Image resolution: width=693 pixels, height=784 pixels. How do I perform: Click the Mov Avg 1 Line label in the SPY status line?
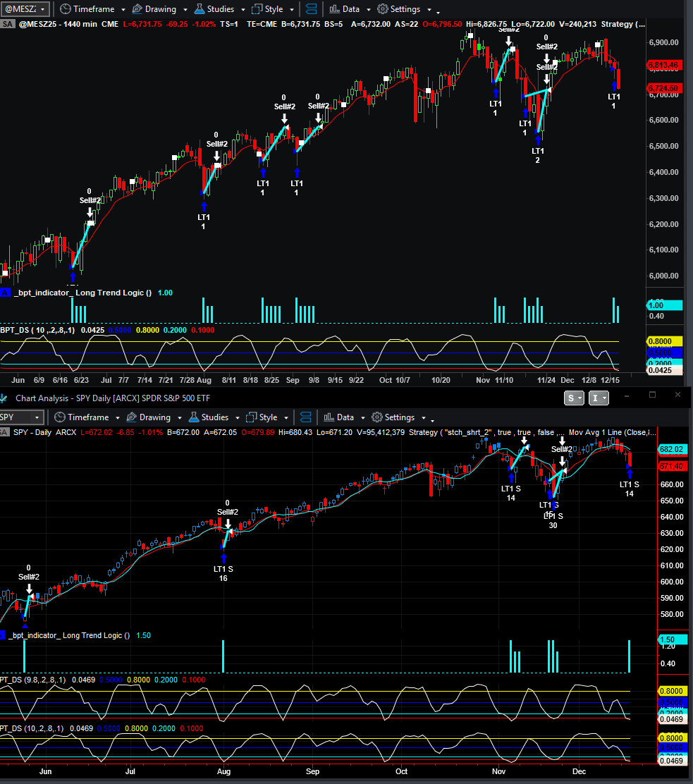(612, 432)
